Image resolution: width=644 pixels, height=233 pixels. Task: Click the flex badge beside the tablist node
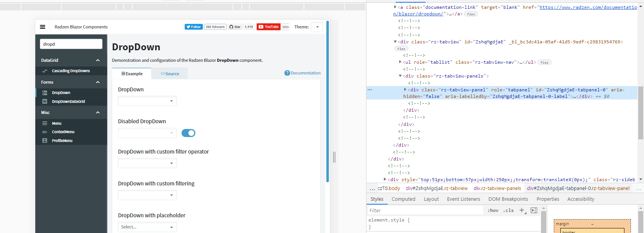pos(544,63)
